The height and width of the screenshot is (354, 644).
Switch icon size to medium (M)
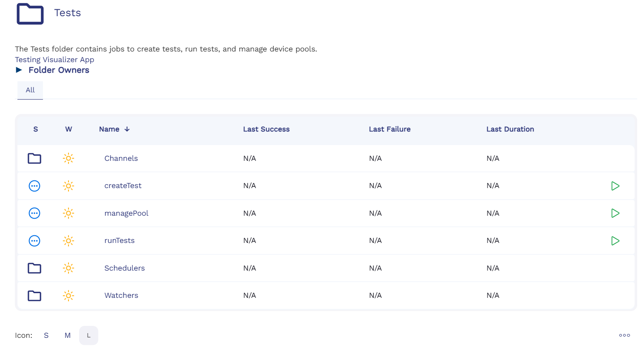coord(67,335)
